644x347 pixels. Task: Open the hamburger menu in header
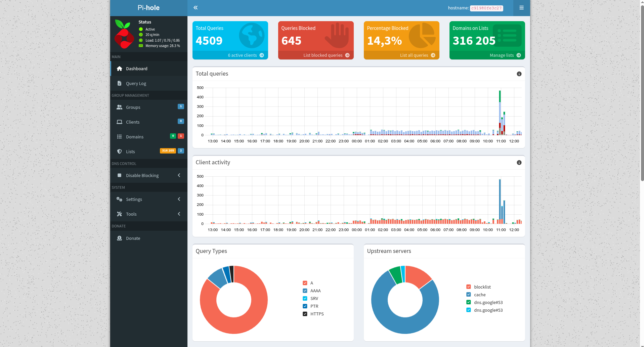click(x=521, y=8)
